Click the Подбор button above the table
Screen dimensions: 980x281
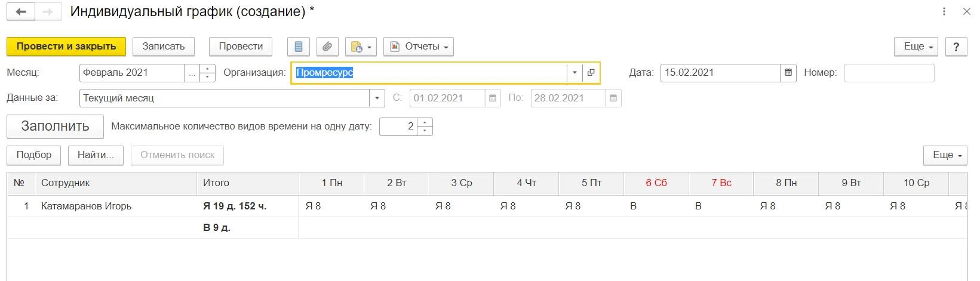tap(34, 155)
